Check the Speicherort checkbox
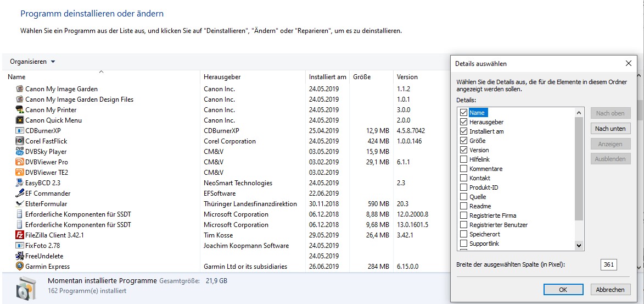 click(464, 234)
